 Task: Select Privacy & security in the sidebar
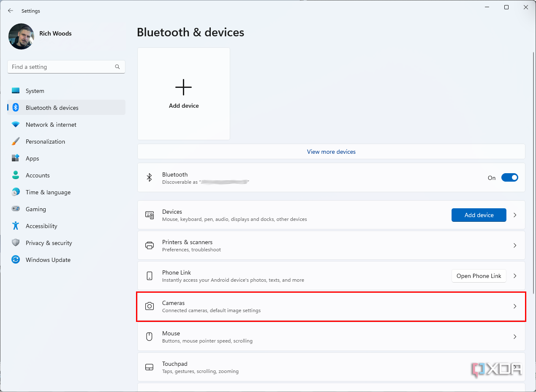click(x=49, y=242)
